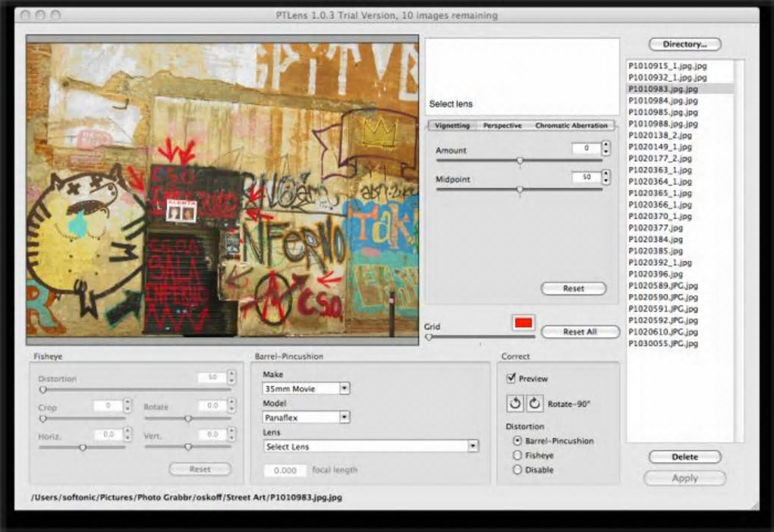Click the red grid color swatch

pos(524,323)
